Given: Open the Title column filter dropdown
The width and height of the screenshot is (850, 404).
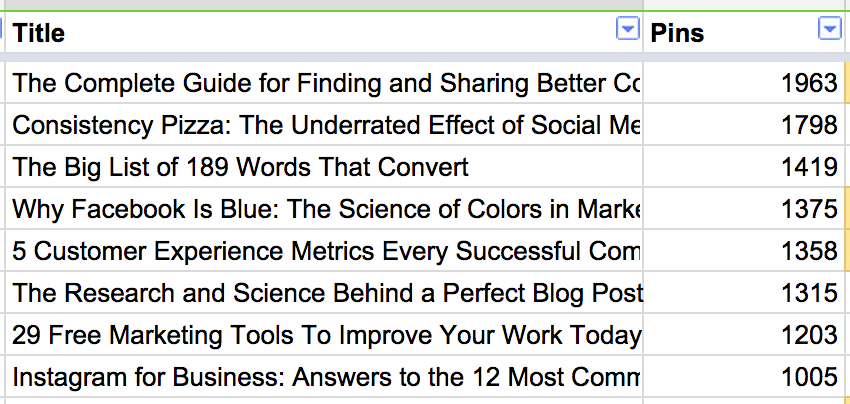Looking at the screenshot, I should pos(627,29).
